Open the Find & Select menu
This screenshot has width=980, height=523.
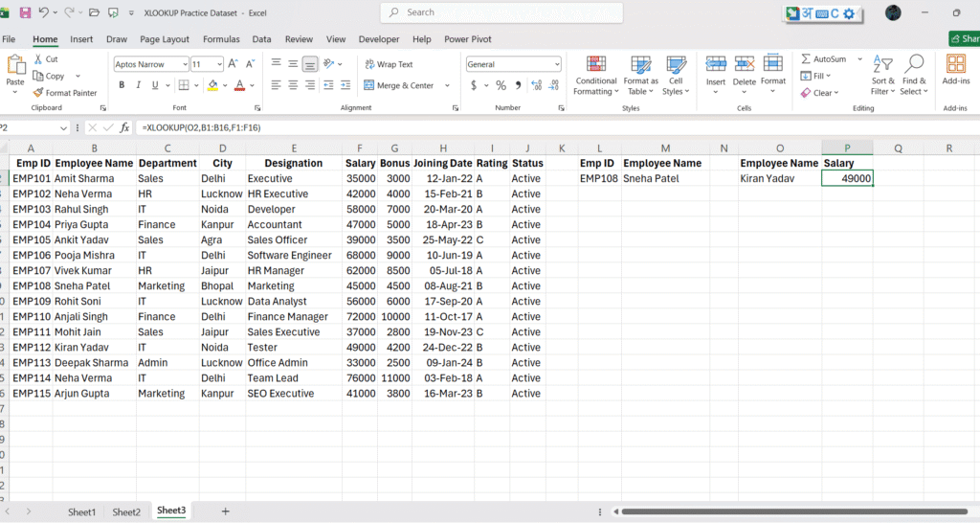914,75
